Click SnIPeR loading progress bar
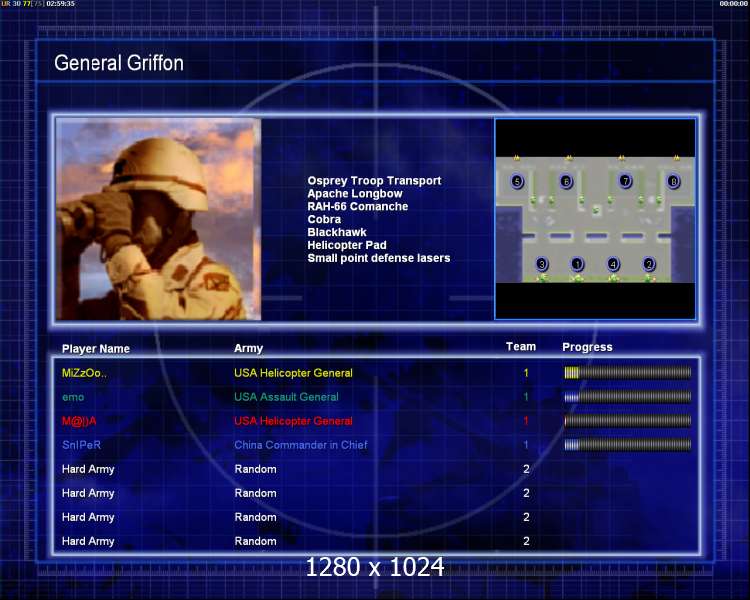 [x=628, y=444]
